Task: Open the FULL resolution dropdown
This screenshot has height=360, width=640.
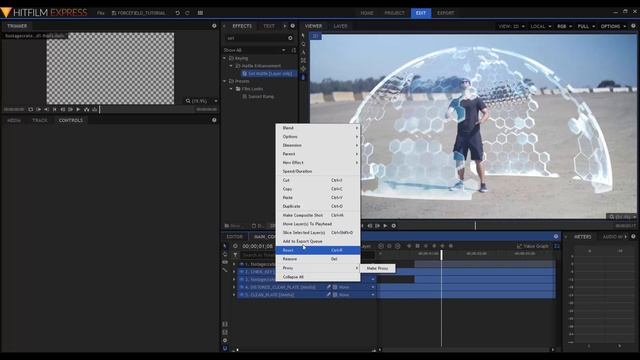Action: 586,26
